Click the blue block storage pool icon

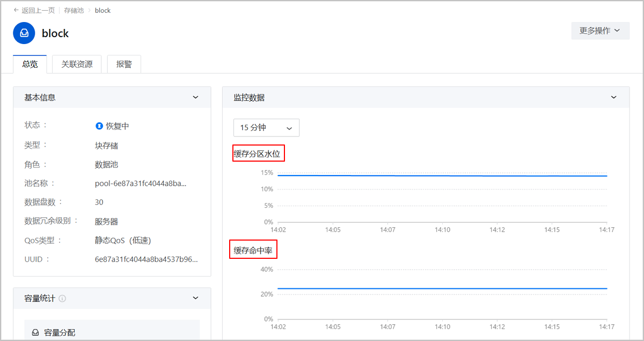(x=24, y=33)
